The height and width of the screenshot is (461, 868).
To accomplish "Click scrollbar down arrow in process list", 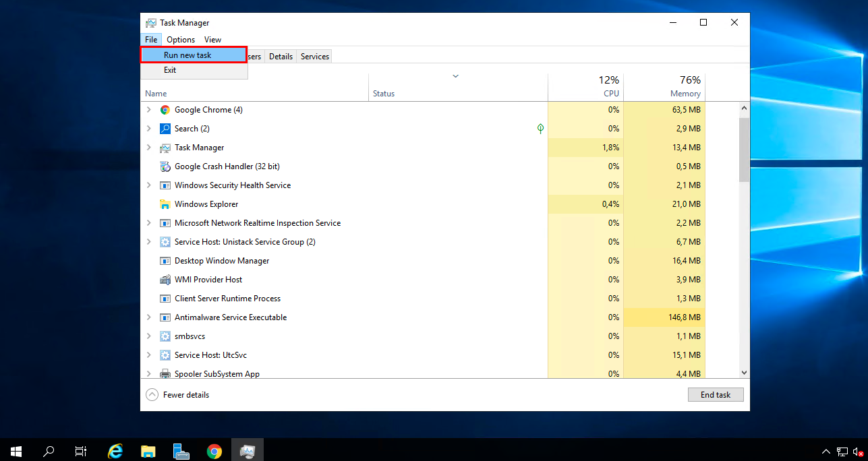I will tap(744, 372).
